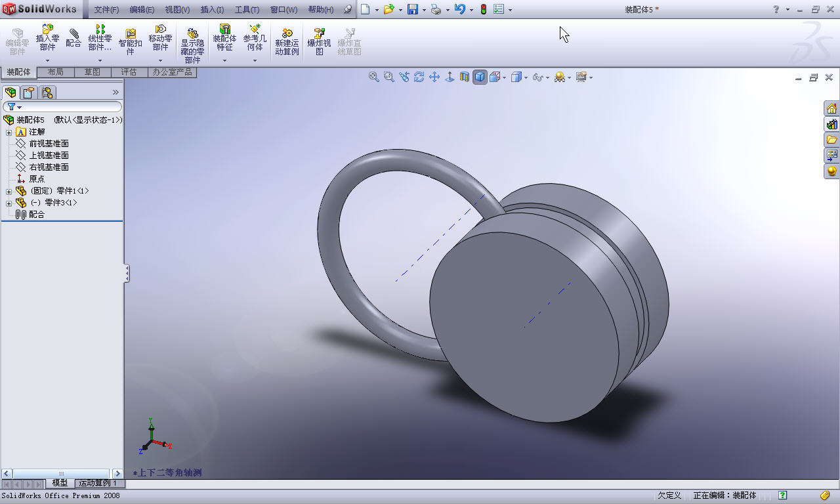Switch to the 草图 tab
840x504 pixels.
[x=93, y=72]
